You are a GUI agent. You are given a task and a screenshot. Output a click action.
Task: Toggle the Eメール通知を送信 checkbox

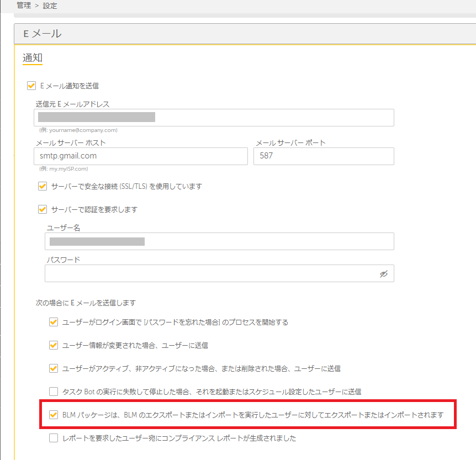coord(31,86)
